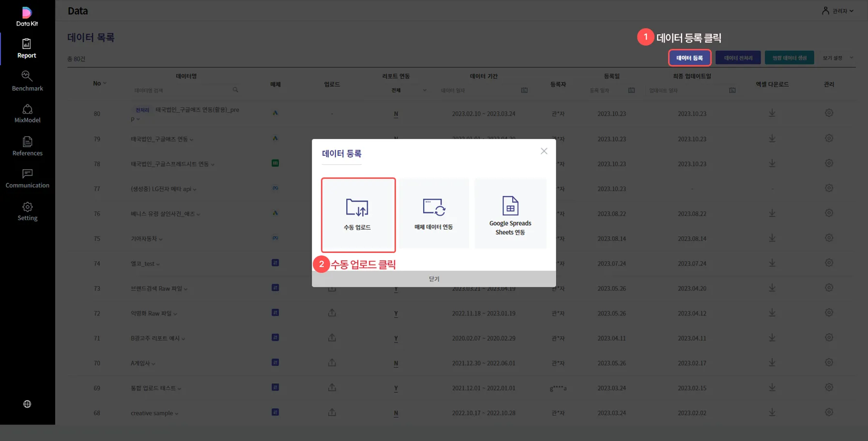This screenshot has height=441, width=868.
Task: Open calendar for 업데이트 일자 filter
Action: point(732,90)
